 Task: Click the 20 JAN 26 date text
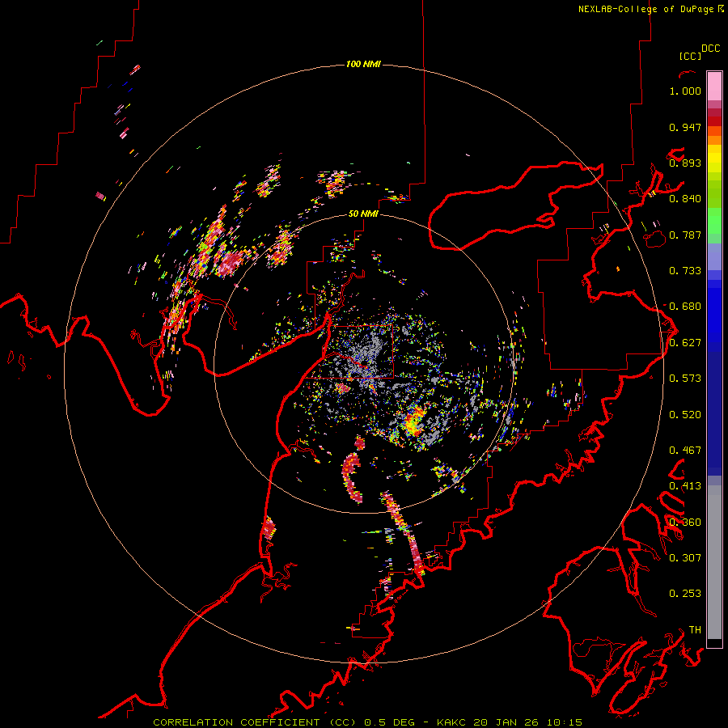pyautogui.click(x=506, y=722)
